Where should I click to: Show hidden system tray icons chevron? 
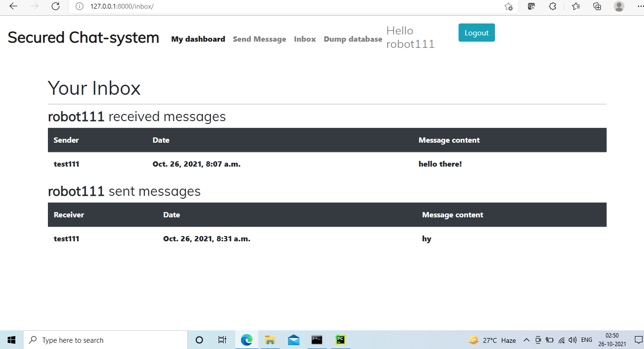[x=527, y=340]
